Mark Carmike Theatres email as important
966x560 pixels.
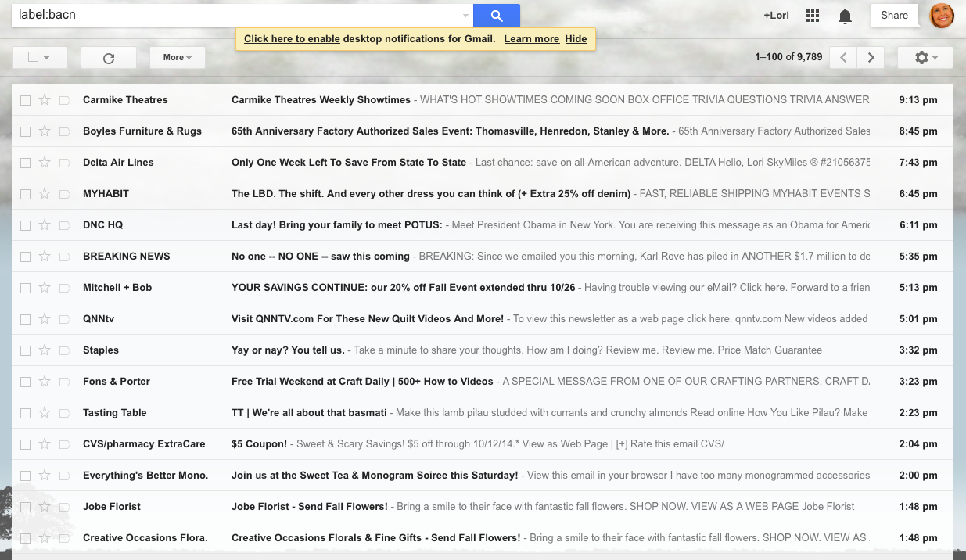pos(64,100)
